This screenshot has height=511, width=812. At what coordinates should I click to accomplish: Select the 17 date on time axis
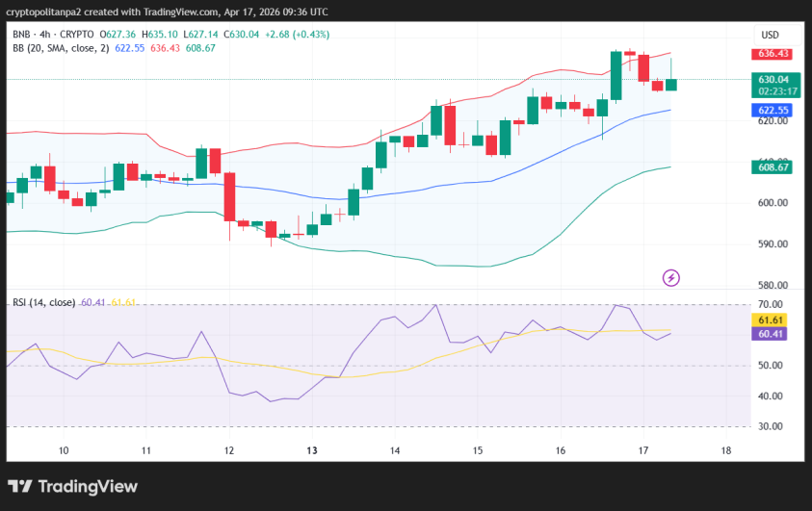click(x=642, y=450)
